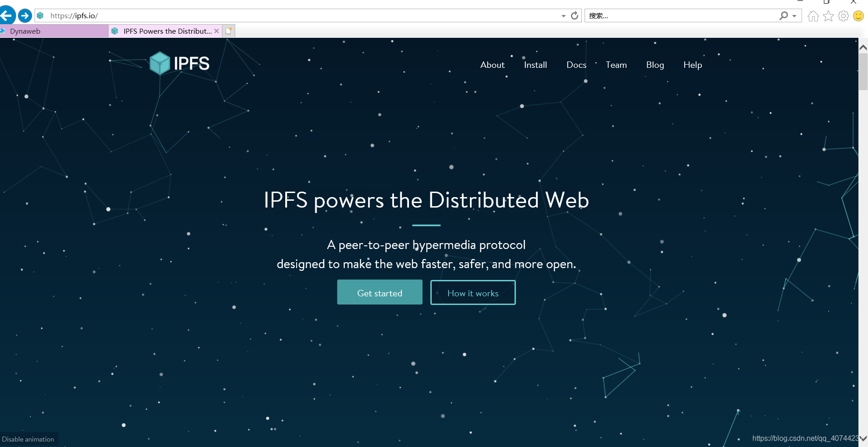The height and width of the screenshot is (447, 868).
Task: Click the IPFS cube logo
Action: [x=160, y=63]
